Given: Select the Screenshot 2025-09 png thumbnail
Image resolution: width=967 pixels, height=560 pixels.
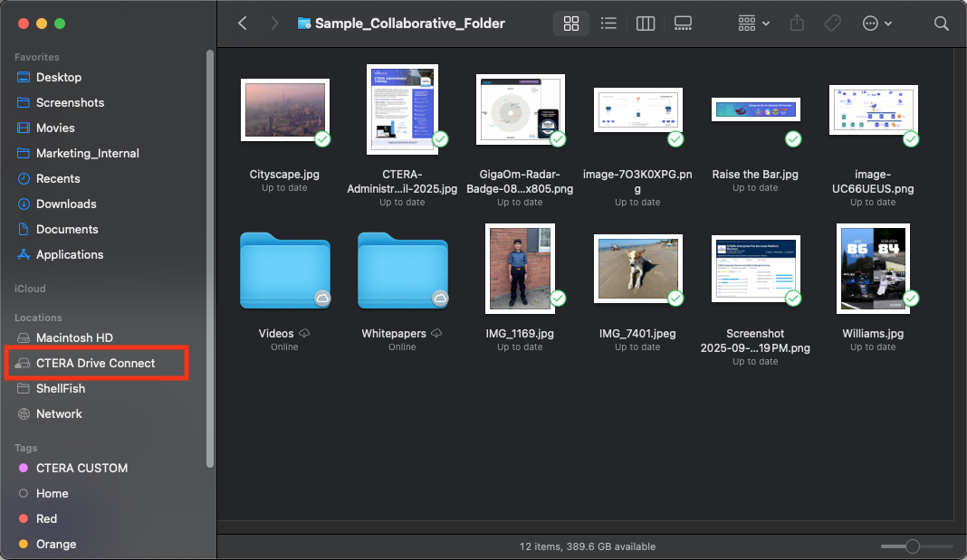Looking at the screenshot, I should [x=755, y=269].
